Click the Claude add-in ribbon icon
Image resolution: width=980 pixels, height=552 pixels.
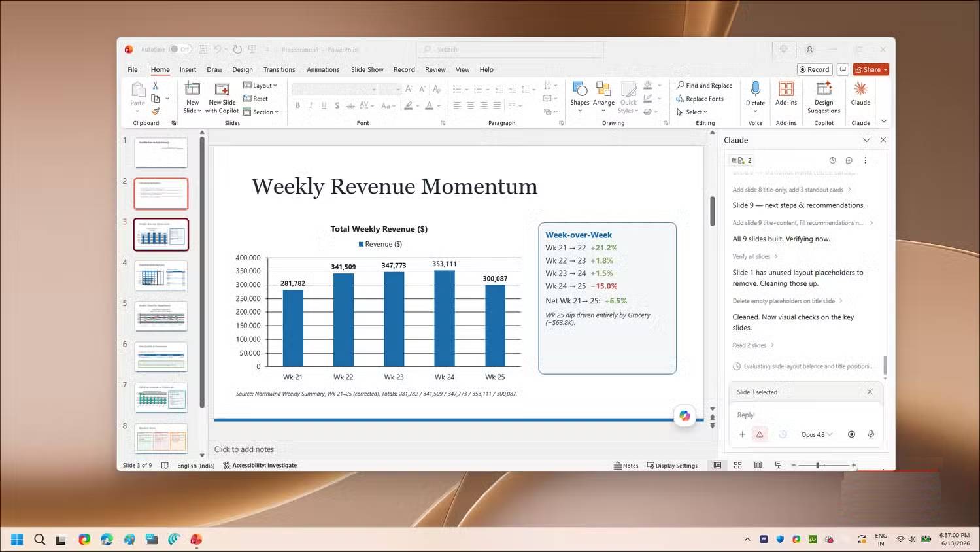[x=860, y=89]
